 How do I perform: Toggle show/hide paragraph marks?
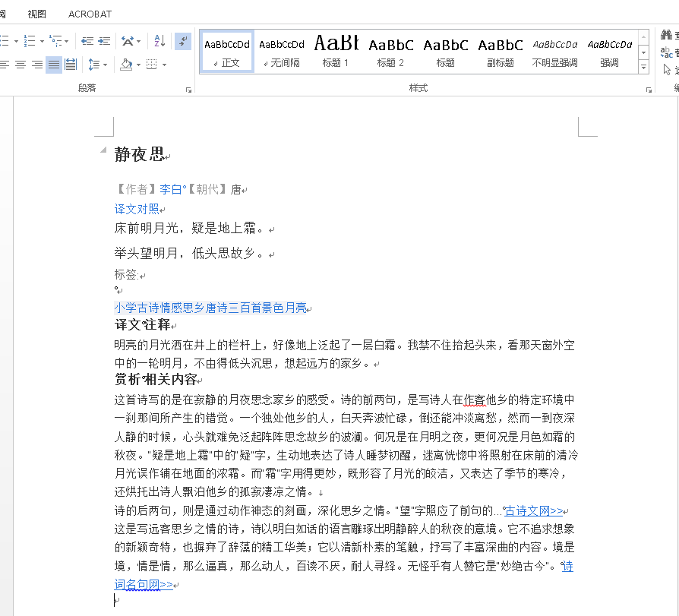pos(183,41)
